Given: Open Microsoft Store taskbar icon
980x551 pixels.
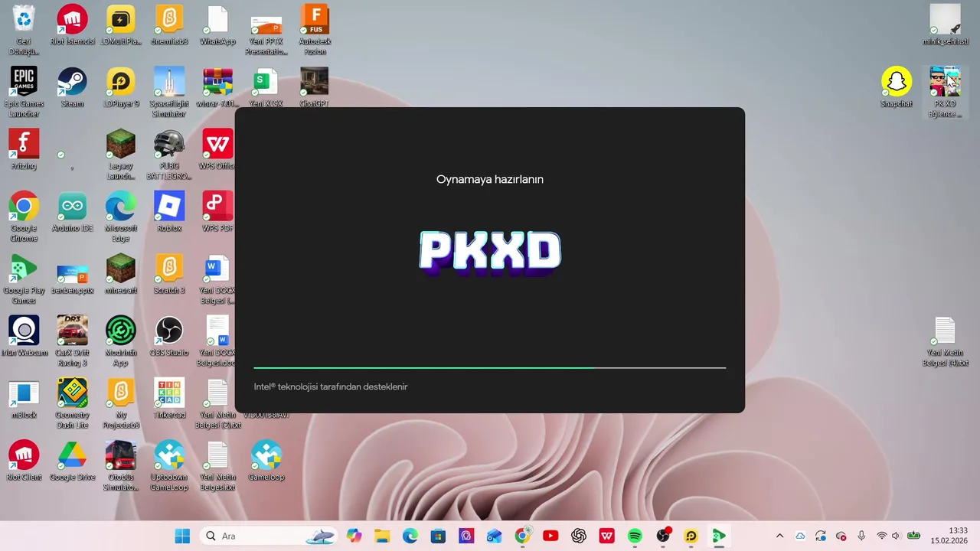Looking at the screenshot, I should click(438, 536).
